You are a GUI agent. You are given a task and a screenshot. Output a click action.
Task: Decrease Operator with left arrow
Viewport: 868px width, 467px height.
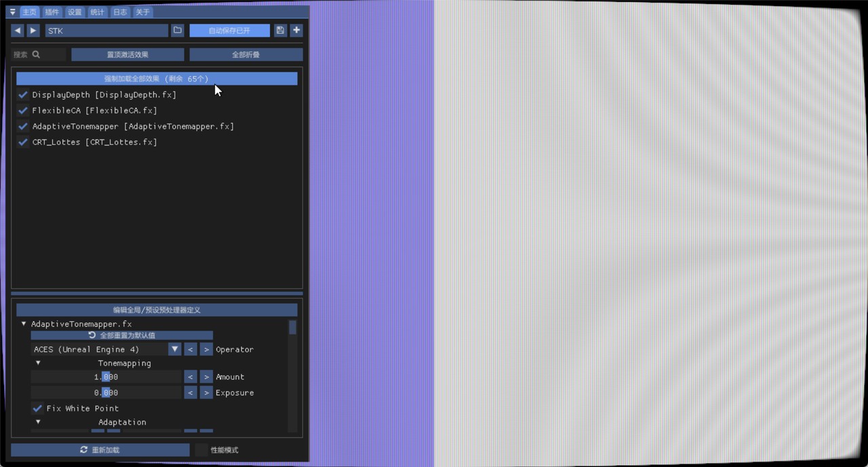[x=191, y=350]
